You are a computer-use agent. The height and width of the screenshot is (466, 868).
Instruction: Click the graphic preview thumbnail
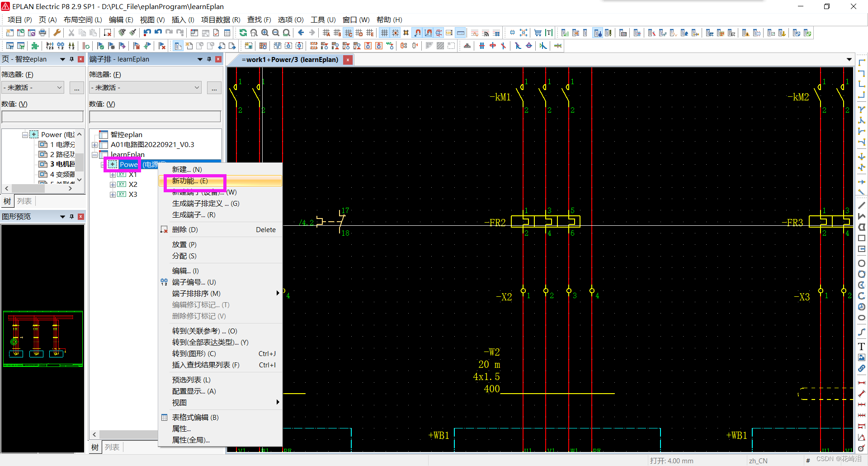tap(43, 338)
